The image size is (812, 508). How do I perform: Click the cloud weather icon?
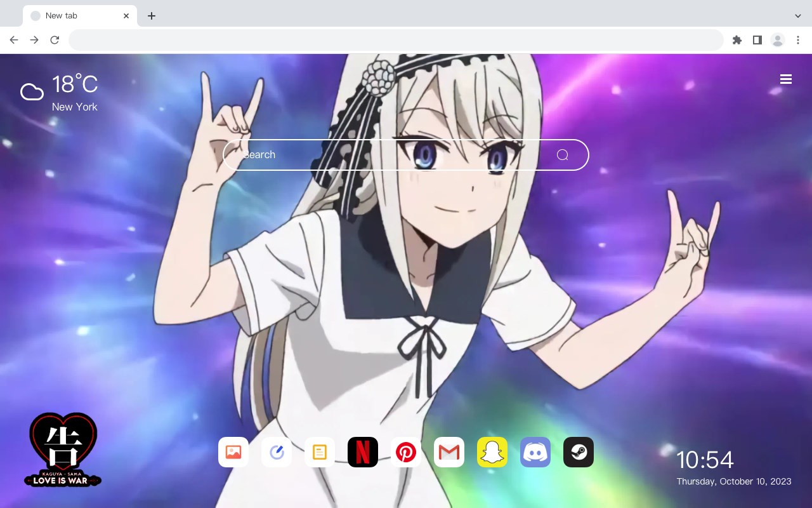32,93
